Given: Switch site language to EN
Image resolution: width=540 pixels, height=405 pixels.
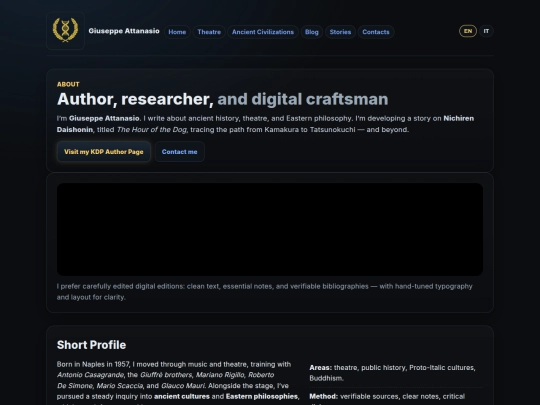Looking at the screenshot, I should pyautogui.click(x=468, y=31).
